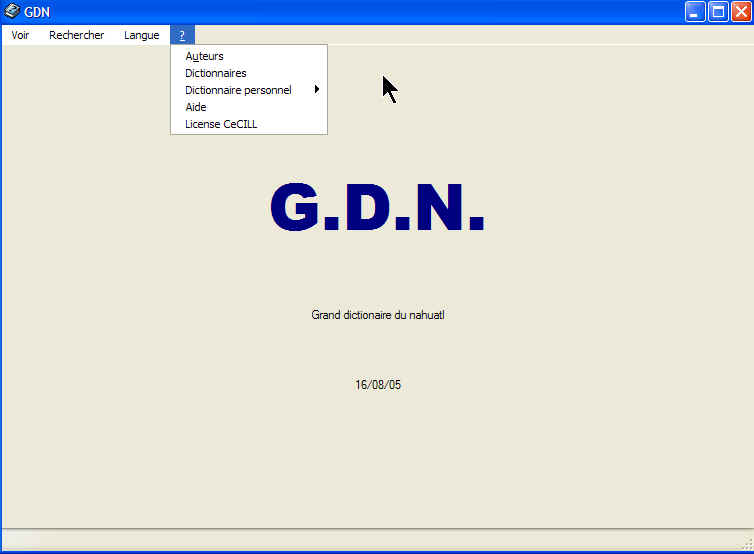Image resolution: width=754 pixels, height=554 pixels.
Task: Click the large G.D.N. logo text
Action: click(377, 208)
